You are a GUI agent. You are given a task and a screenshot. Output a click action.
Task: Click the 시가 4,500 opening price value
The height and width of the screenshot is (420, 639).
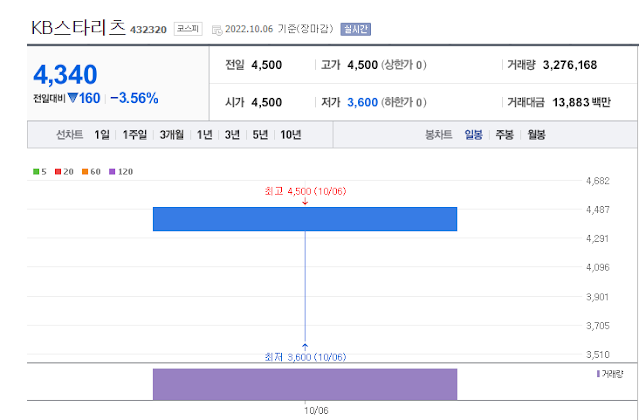267,102
